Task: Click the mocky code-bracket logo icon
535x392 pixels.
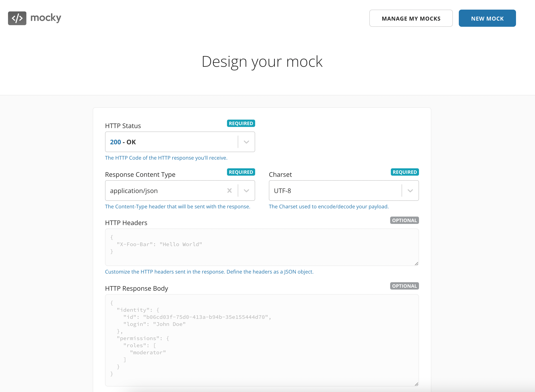Action: coord(17,18)
